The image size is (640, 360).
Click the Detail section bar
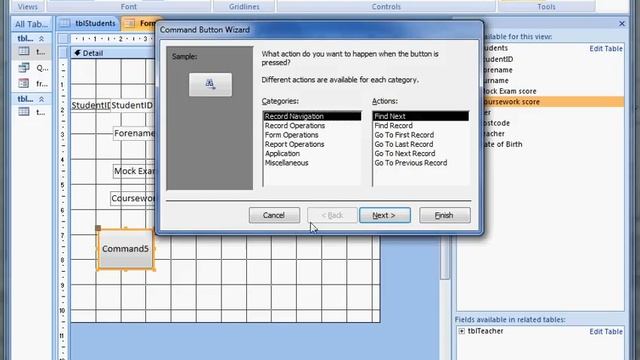[113, 53]
